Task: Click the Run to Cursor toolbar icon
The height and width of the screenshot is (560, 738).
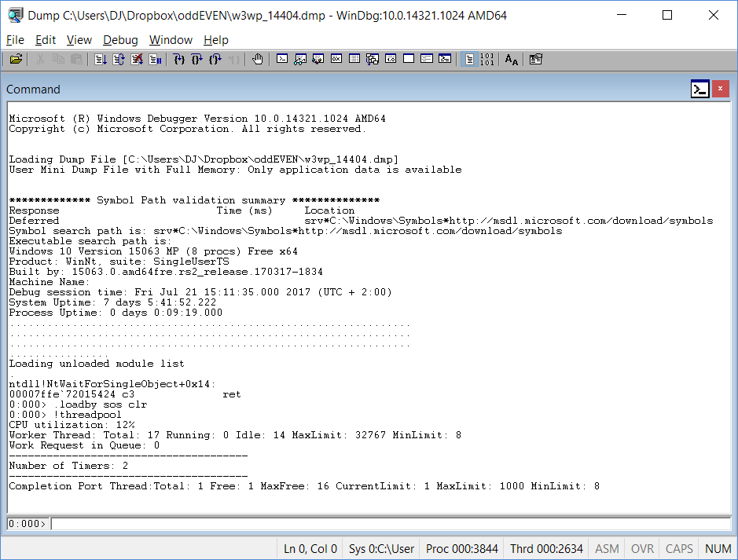Action: click(233, 59)
